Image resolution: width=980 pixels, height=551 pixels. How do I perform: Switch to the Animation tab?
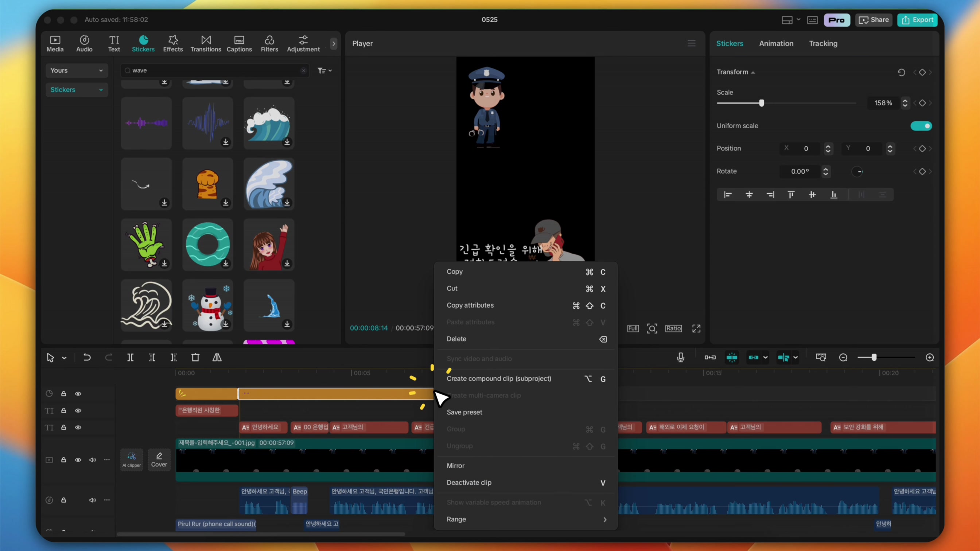[776, 43]
